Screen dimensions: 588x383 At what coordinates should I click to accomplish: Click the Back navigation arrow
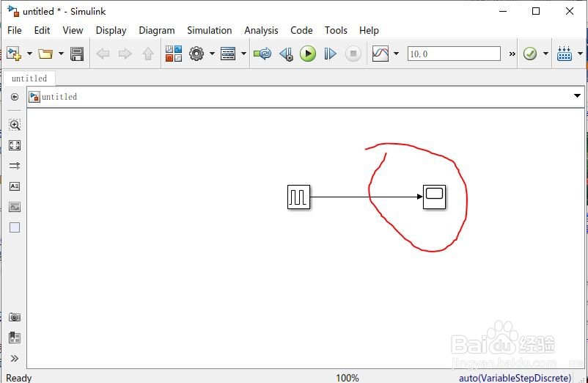click(x=103, y=54)
